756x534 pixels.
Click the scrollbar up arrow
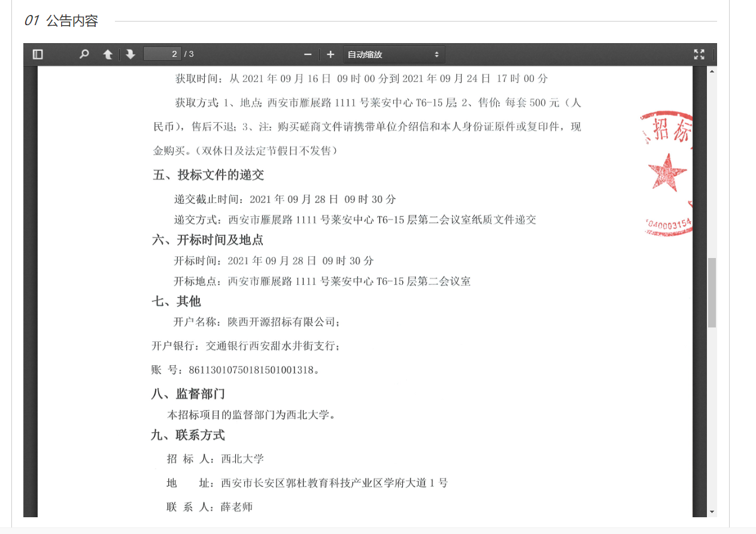[x=712, y=71]
